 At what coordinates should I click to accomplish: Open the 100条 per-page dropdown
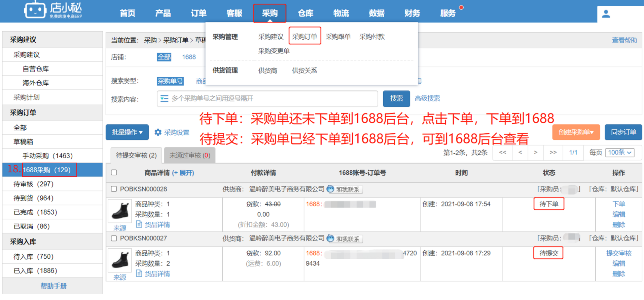click(620, 153)
